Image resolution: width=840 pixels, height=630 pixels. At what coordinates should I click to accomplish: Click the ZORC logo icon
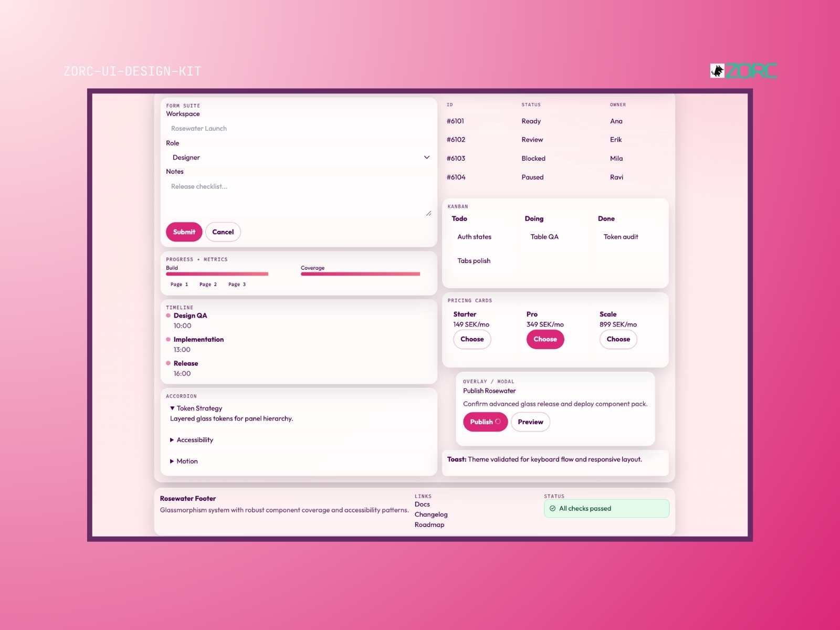pos(717,71)
